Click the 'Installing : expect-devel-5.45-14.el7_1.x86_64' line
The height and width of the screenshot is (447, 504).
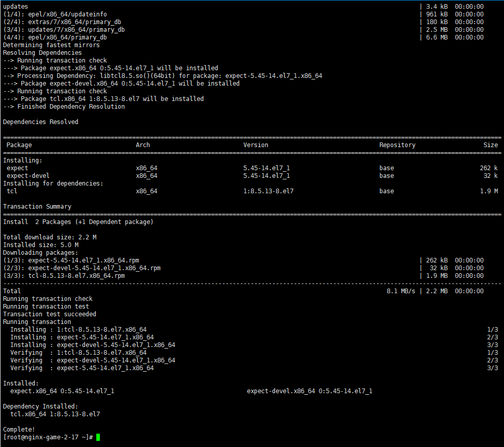(x=93, y=345)
